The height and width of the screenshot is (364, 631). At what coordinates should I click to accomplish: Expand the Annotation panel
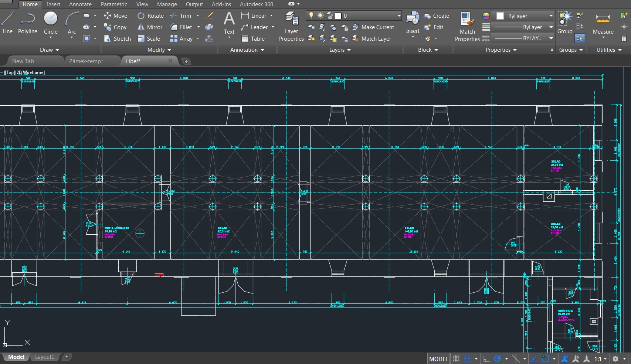(x=247, y=50)
